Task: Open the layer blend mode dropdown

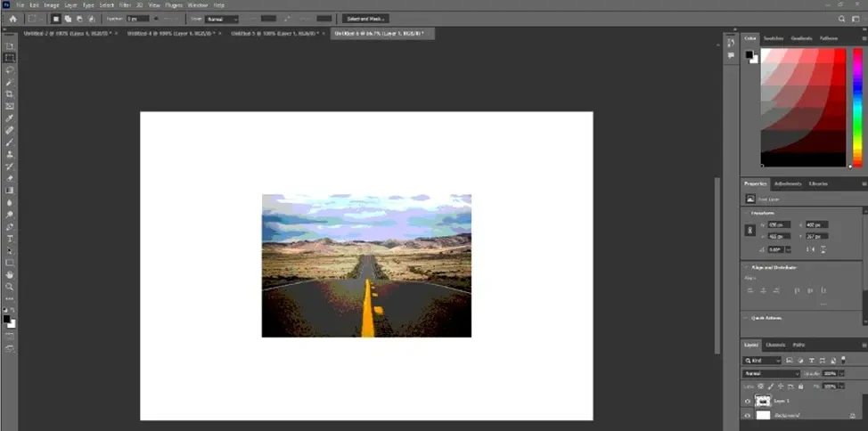Action: click(x=771, y=374)
